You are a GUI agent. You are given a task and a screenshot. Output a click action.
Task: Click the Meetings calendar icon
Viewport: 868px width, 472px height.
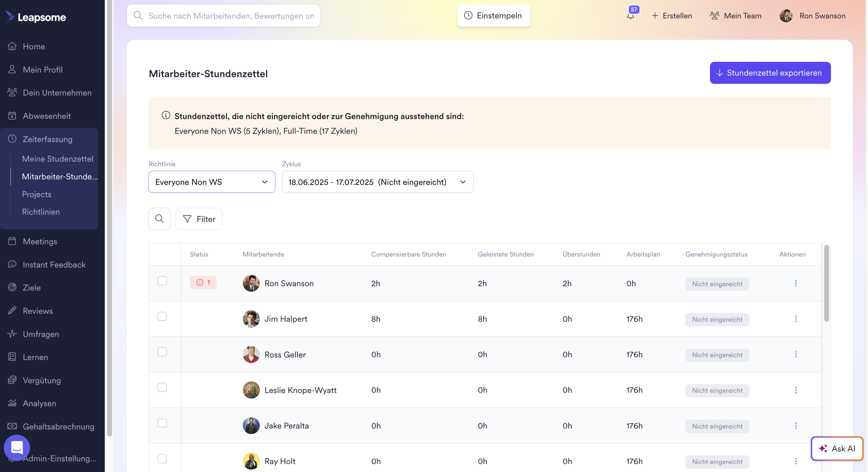(x=12, y=241)
